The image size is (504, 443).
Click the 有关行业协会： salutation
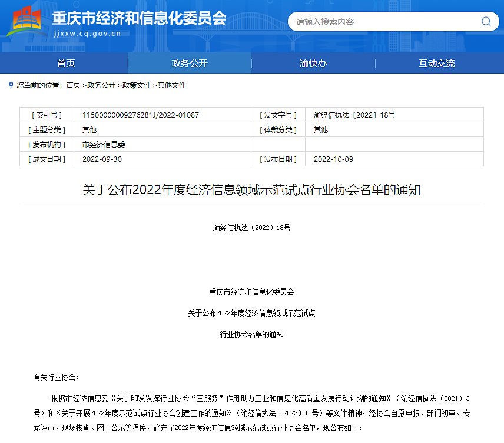click(x=57, y=377)
